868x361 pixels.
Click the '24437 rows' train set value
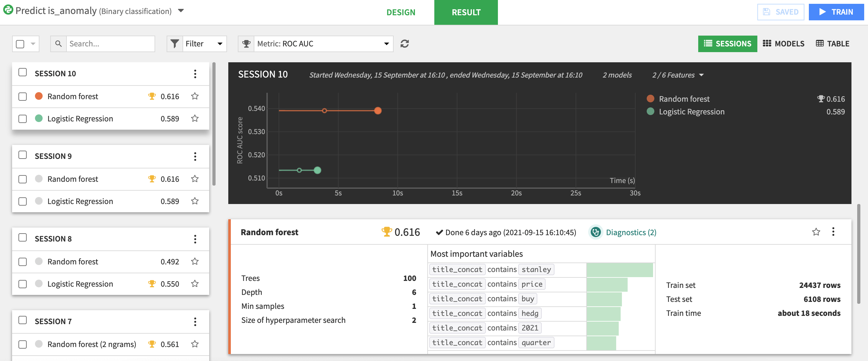819,285
